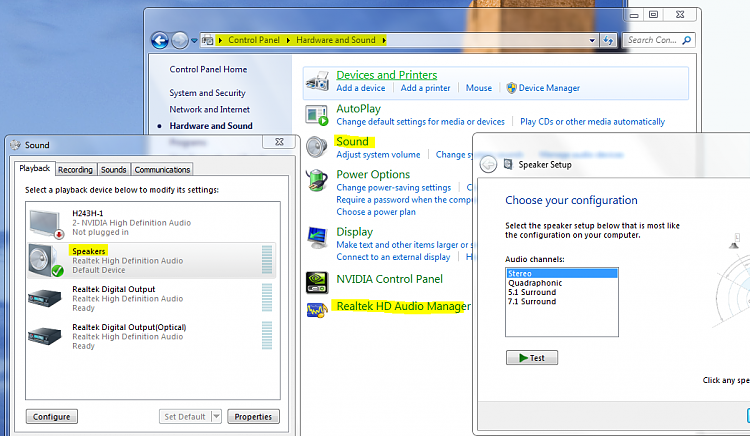
Task: Open the Communications tab
Action: coord(162,170)
